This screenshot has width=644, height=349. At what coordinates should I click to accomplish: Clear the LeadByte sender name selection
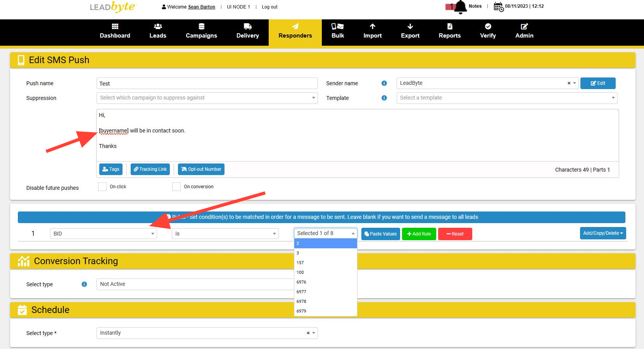[569, 83]
